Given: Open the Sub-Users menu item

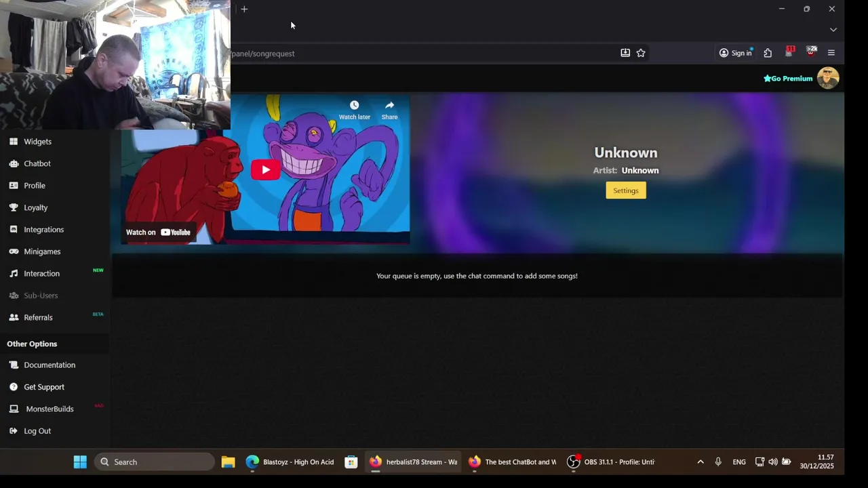Looking at the screenshot, I should tap(41, 296).
